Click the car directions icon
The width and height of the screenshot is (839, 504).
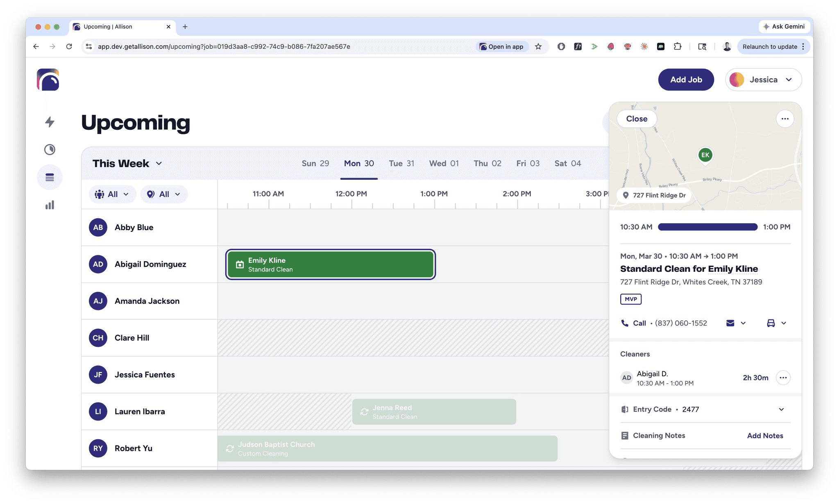(x=771, y=323)
